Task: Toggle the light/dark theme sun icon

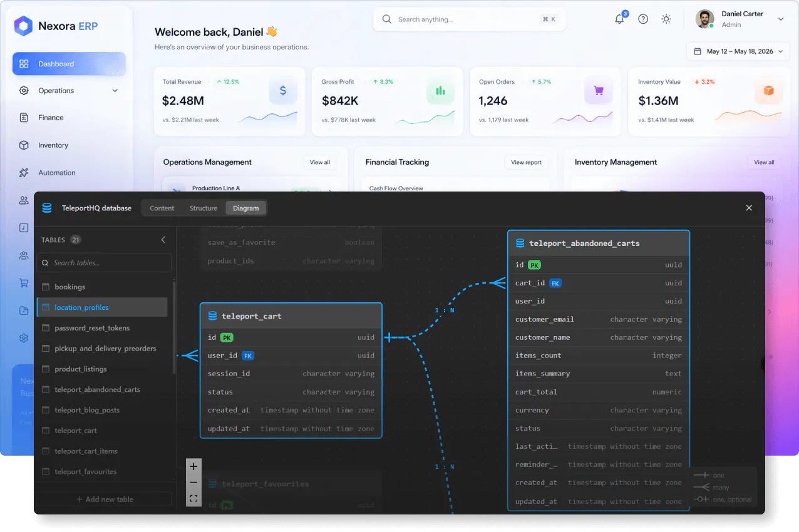Action: 666,19
